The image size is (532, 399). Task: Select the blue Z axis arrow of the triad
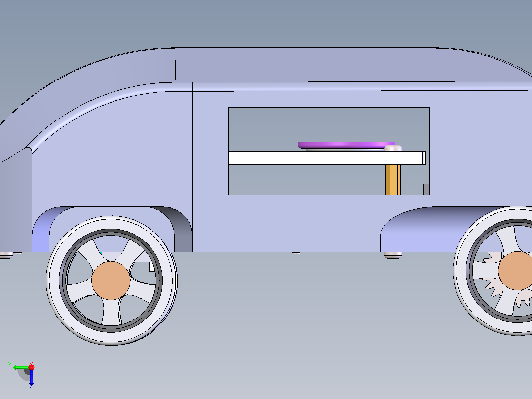(x=31, y=378)
